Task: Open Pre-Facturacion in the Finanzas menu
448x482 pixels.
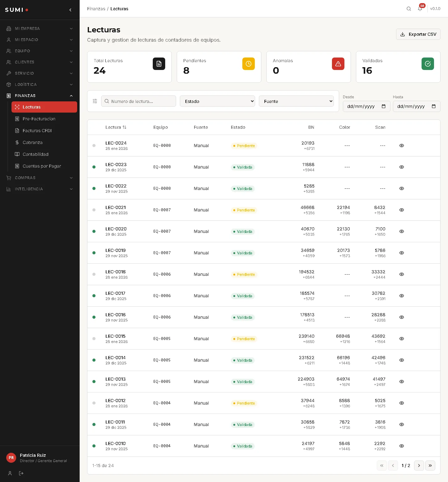Action: coord(39,119)
